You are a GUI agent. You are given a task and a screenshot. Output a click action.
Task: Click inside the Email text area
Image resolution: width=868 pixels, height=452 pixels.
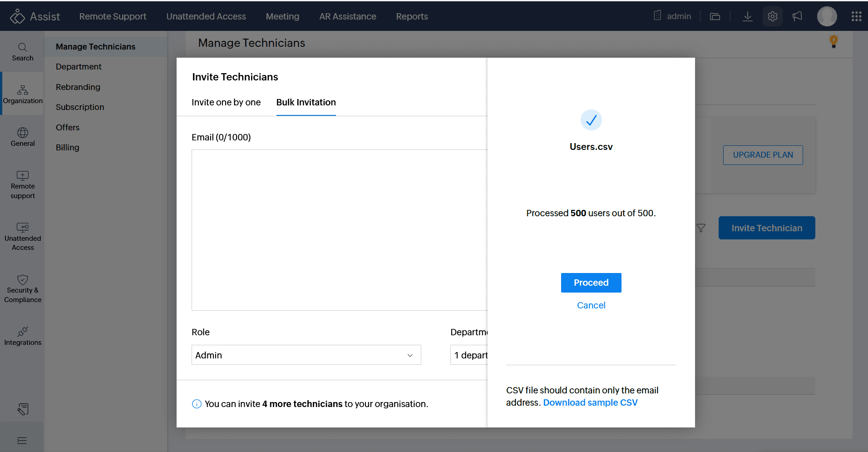coord(339,230)
